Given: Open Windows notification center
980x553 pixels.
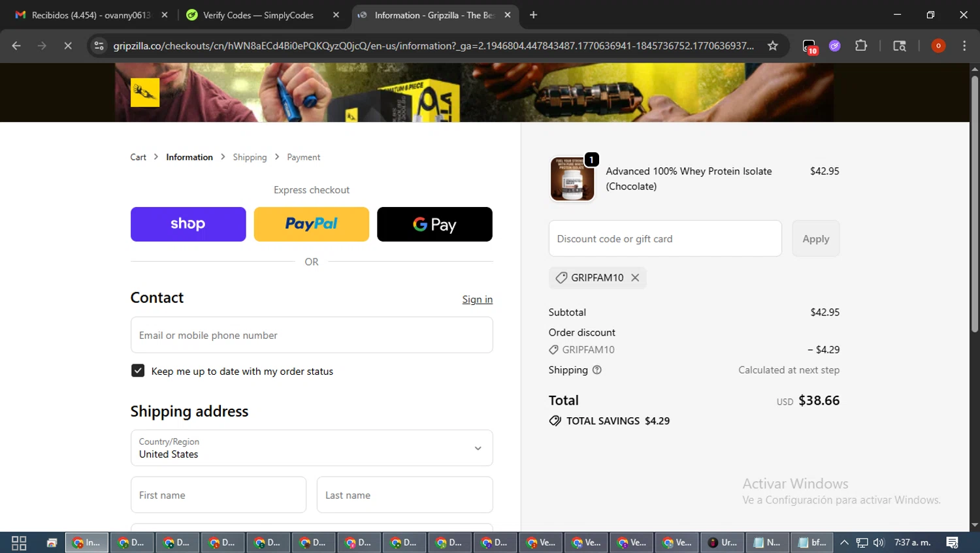Looking at the screenshot, I should point(953,543).
